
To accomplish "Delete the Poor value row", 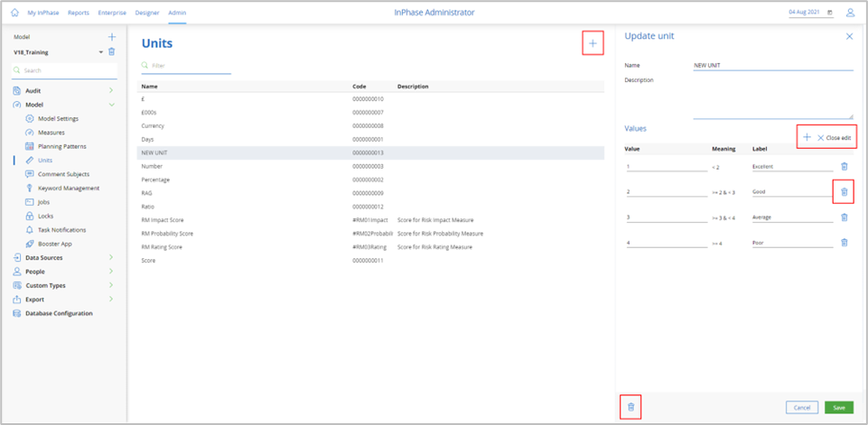I will pyautogui.click(x=845, y=243).
